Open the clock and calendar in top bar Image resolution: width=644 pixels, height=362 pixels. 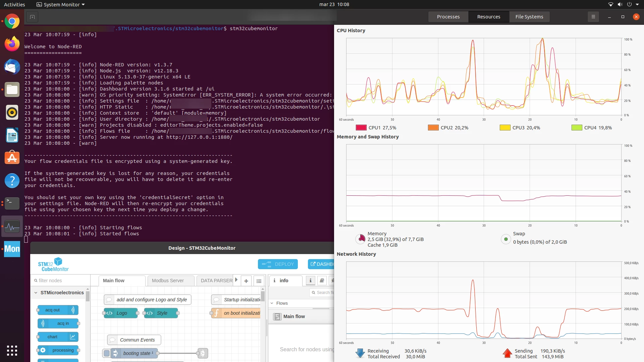[334, 5]
